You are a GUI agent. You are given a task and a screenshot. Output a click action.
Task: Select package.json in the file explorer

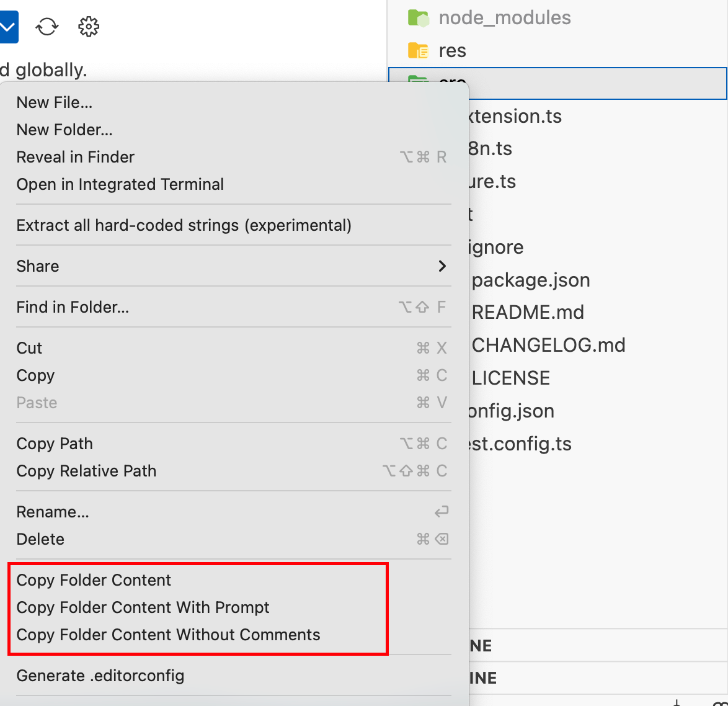[531, 280]
